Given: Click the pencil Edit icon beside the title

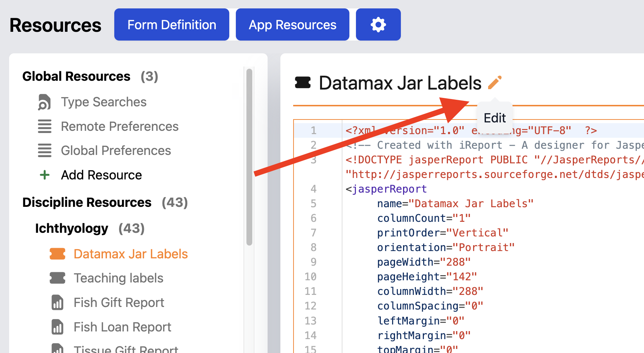Looking at the screenshot, I should pyautogui.click(x=495, y=83).
